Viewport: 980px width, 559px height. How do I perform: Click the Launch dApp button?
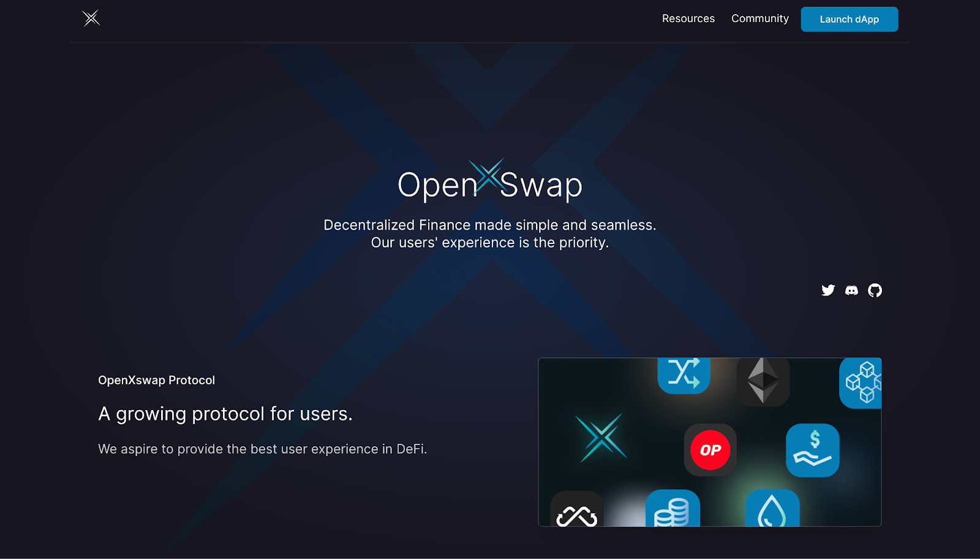[849, 19]
